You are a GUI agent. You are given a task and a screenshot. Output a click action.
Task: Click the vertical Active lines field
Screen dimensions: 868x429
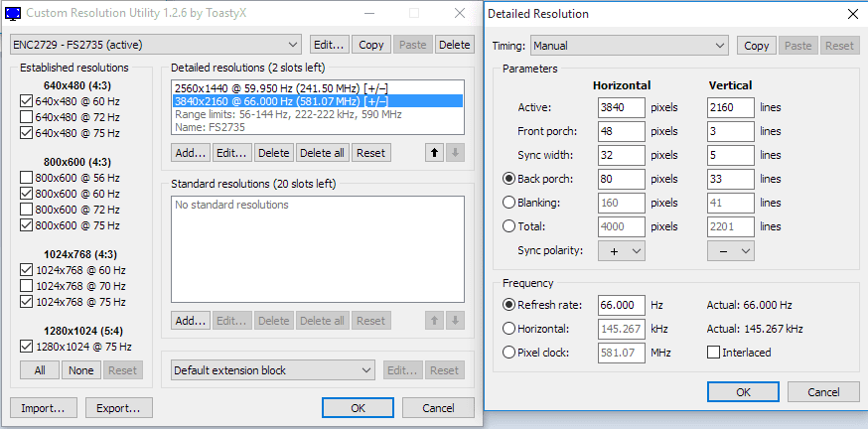tap(731, 107)
